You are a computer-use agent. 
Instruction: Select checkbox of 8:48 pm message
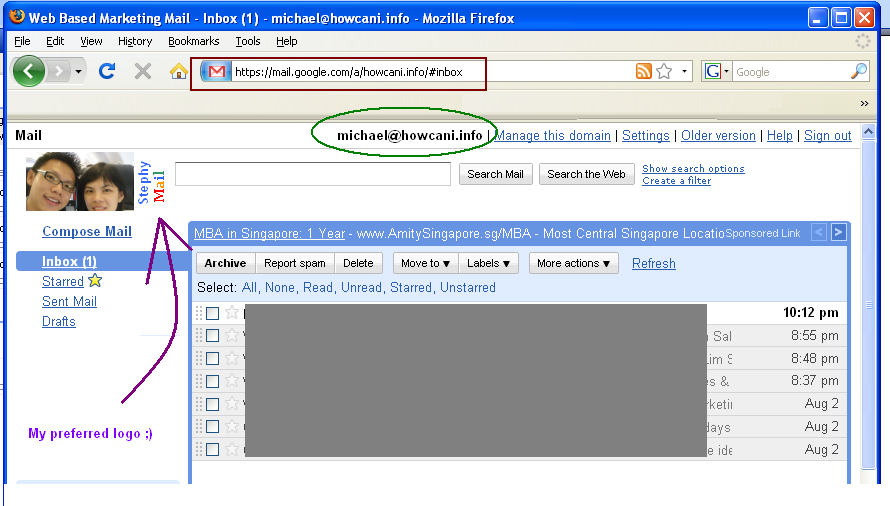pos(212,358)
